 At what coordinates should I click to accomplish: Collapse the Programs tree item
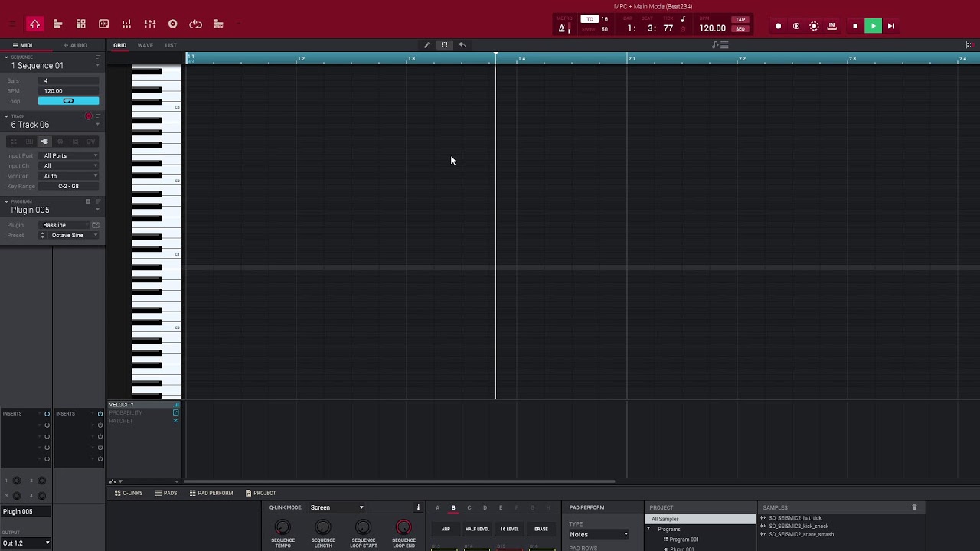pyautogui.click(x=648, y=529)
